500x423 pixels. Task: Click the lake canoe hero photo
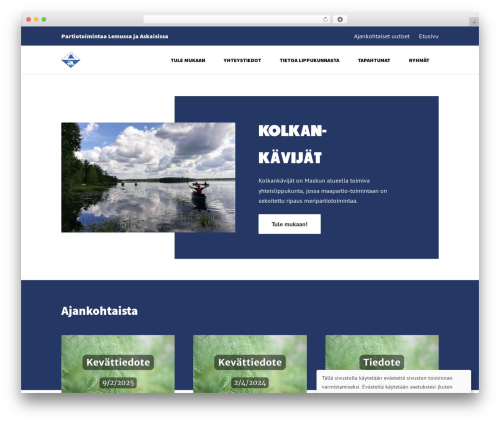click(x=148, y=177)
